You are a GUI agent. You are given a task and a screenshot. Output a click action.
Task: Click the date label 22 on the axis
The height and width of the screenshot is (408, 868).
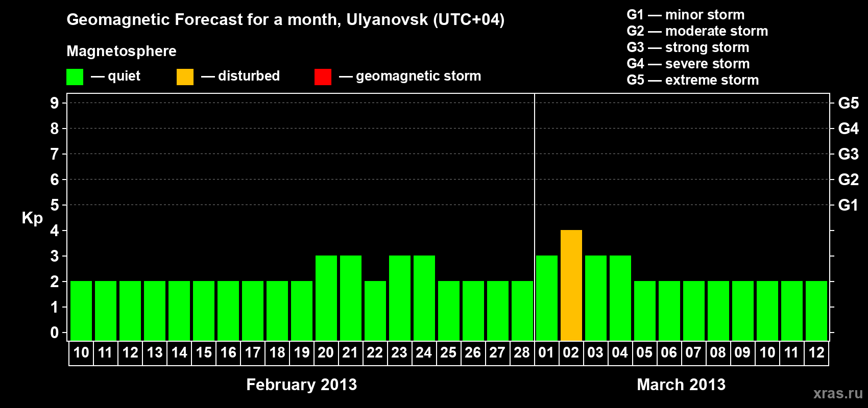click(x=375, y=353)
